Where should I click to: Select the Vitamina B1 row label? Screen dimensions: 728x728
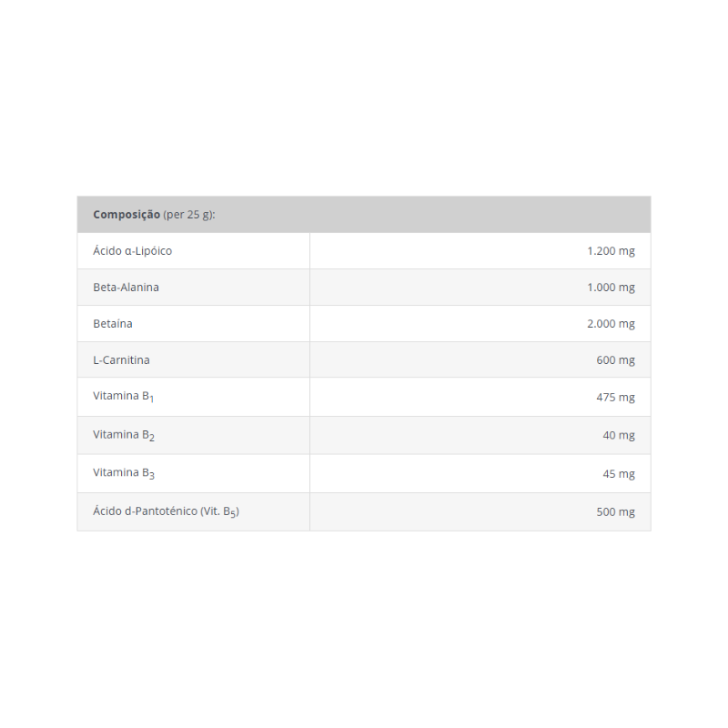click(123, 397)
